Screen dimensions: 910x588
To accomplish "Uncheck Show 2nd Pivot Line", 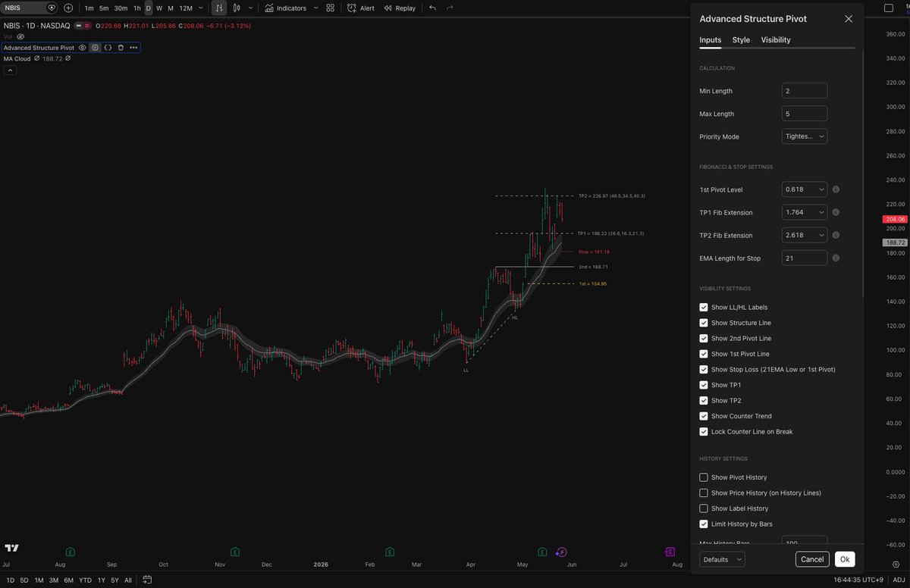I will pyautogui.click(x=703, y=339).
